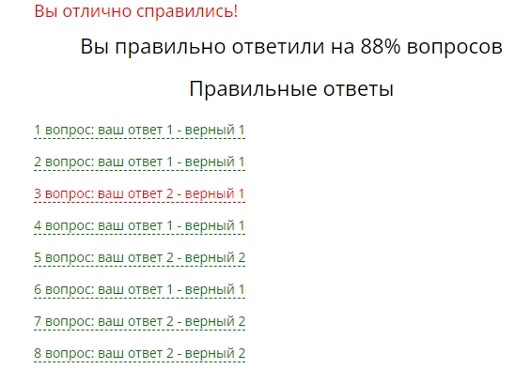This screenshot has width=530, height=384.
Task: Click 'верный 2' in the 8 вопрос line
Action: 215,353
